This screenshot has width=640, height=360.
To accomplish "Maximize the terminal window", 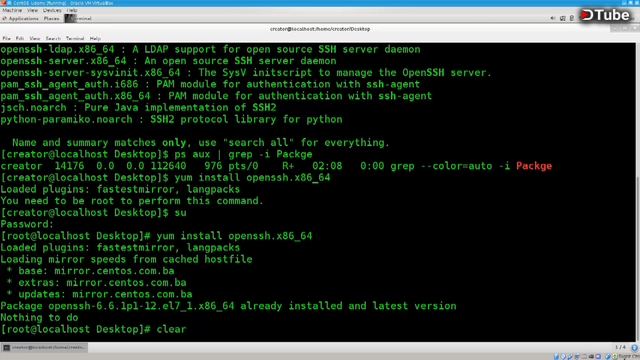I will tap(625, 29).
